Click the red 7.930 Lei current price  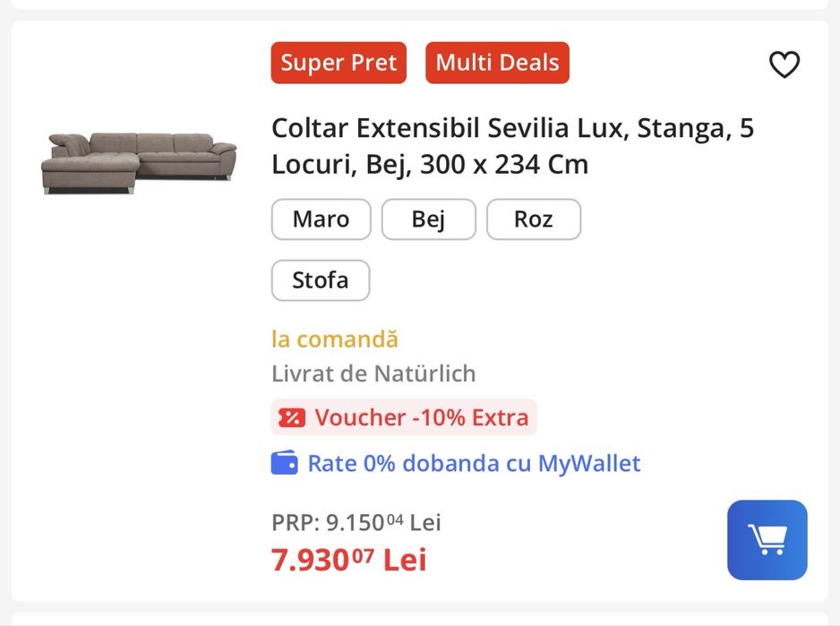pyautogui.click(x=348, y=560)
